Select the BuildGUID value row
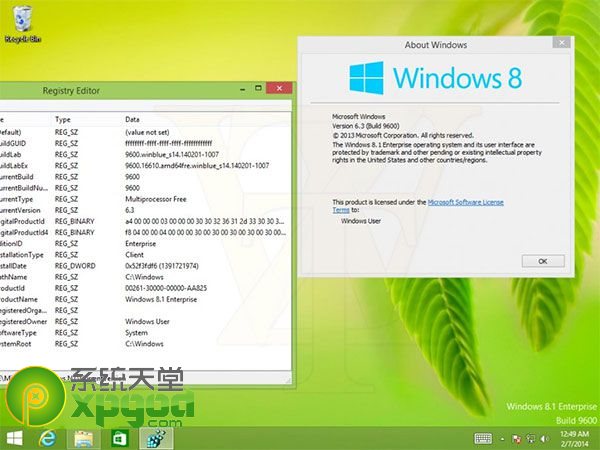 tap(145, 143)
